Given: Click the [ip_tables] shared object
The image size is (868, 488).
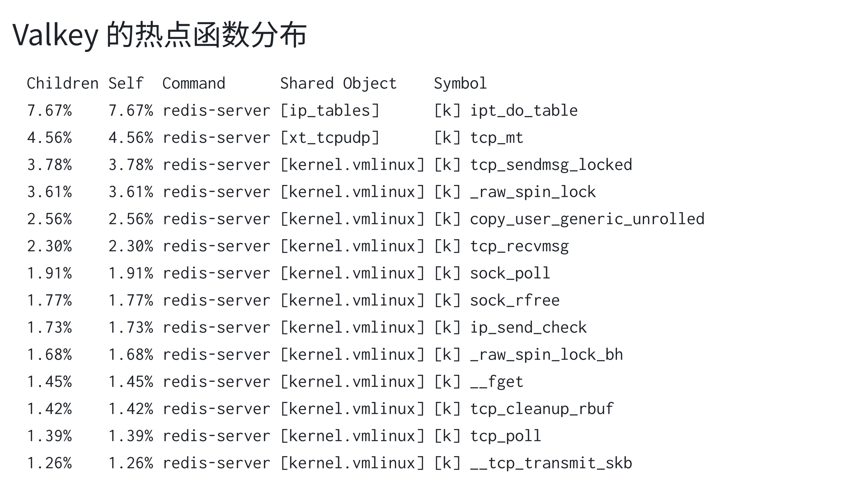Looking at the screenshot, I should [x=330, y=111].
